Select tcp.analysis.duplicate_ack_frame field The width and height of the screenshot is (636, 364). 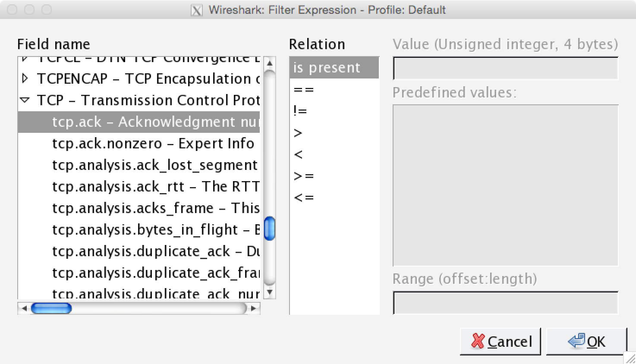coord(139,273)
